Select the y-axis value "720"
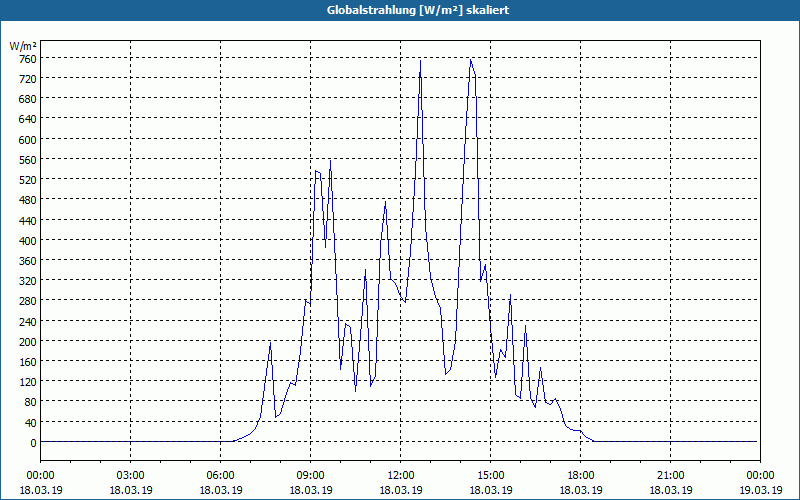The image size is (800, 500). tap(28, 79)
